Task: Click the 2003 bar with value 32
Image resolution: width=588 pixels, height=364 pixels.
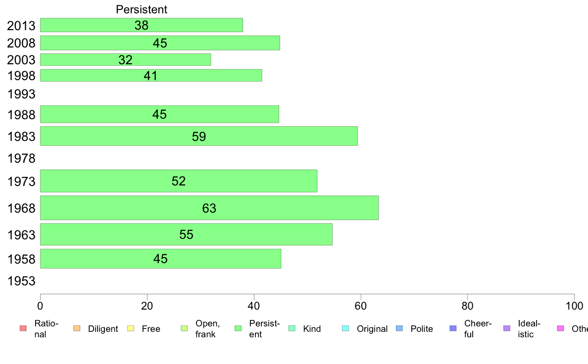Action: point(125,60)
